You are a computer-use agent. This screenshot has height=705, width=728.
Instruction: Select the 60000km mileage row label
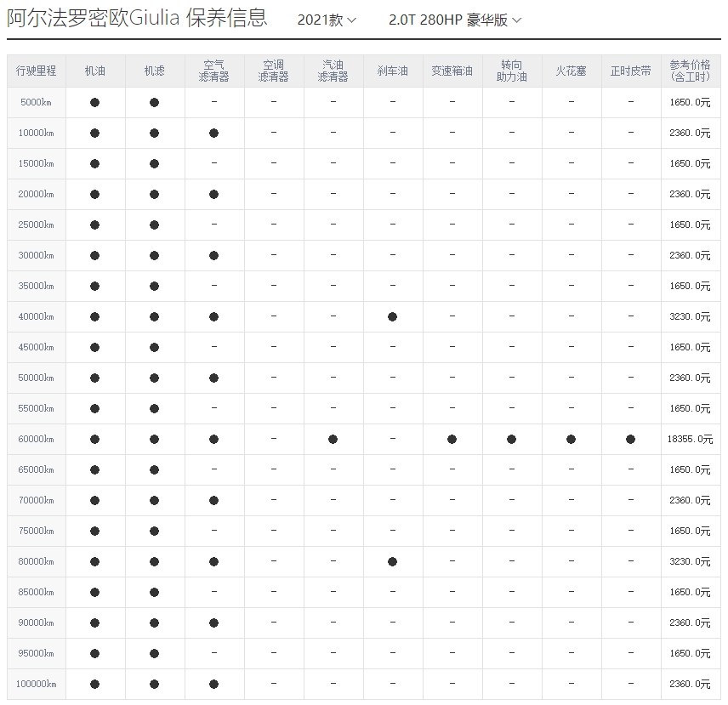tap(37, 440)
